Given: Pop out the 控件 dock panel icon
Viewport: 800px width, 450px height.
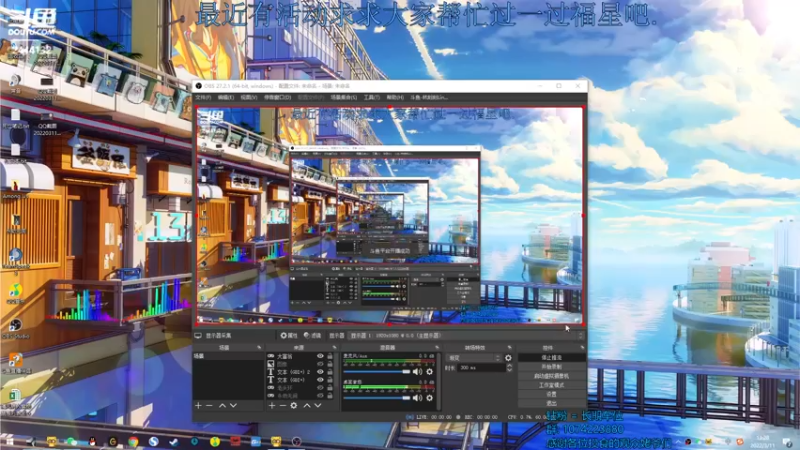Looking at the screenshot, I should (582, 347).
